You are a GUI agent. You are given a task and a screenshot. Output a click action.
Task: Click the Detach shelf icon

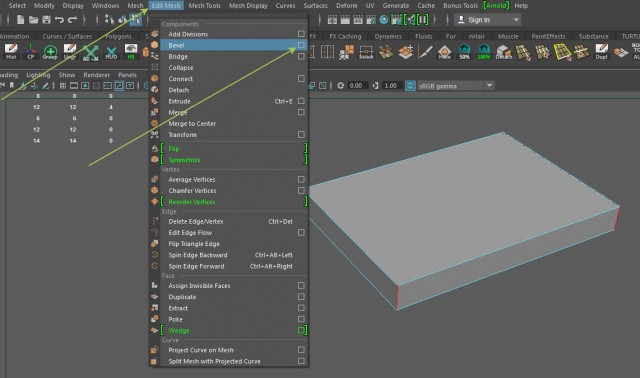(x=504, y=52)
